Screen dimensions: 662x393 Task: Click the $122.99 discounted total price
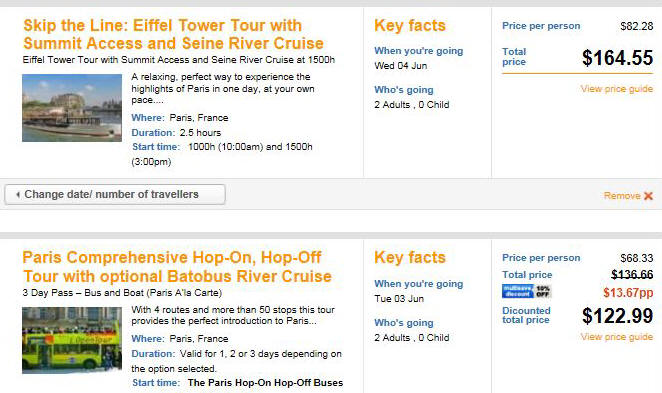click(x=617, y=316)
